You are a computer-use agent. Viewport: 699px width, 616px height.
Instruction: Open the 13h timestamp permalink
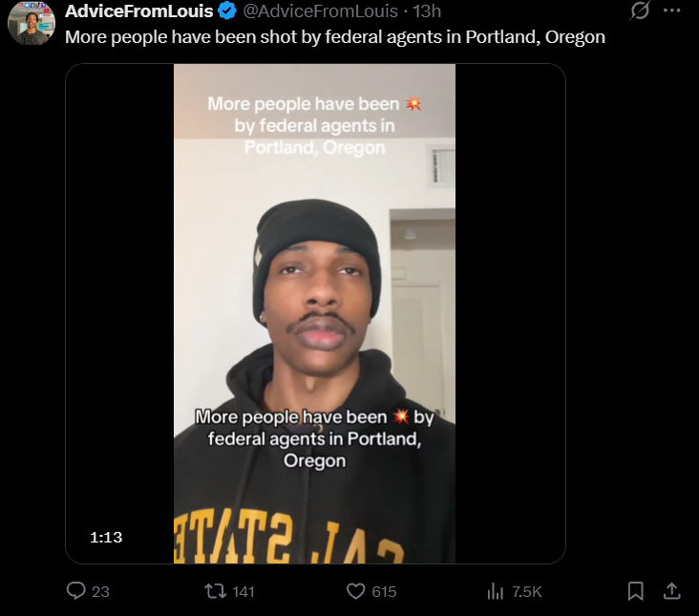pyautogui.click(x=427, y=11)
